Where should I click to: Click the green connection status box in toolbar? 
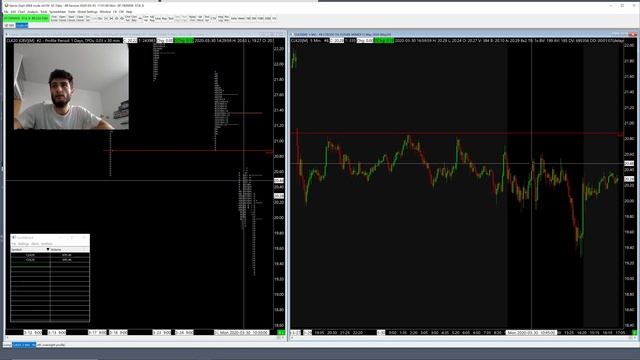tap(26, 18)
